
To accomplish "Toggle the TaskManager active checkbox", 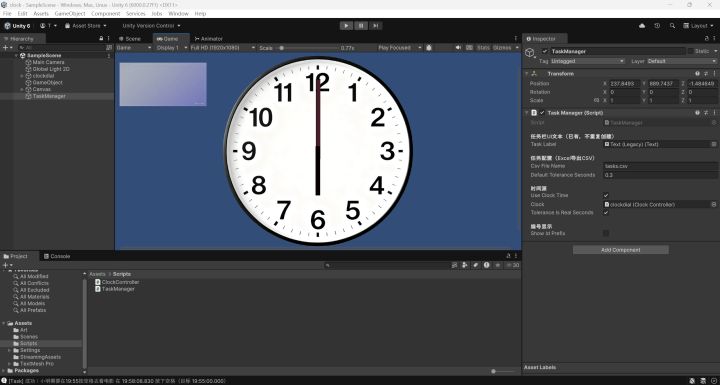I will tap(545, 51).
